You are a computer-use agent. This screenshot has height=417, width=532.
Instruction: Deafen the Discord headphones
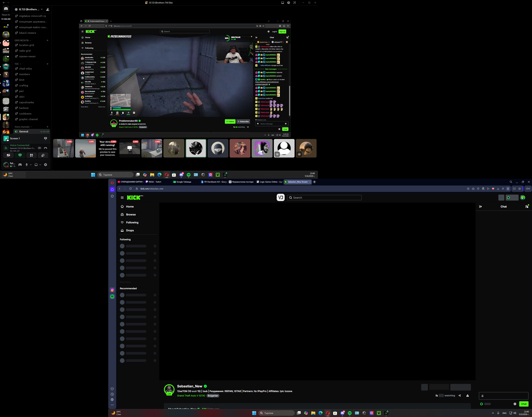tap(36, 165)
